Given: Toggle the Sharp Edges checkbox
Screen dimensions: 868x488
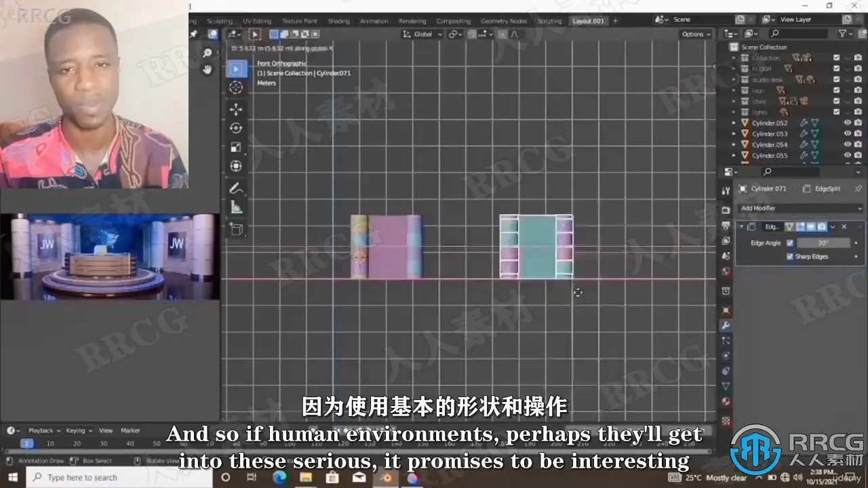Looking at the screenshot, I should (x=790, y=256).
